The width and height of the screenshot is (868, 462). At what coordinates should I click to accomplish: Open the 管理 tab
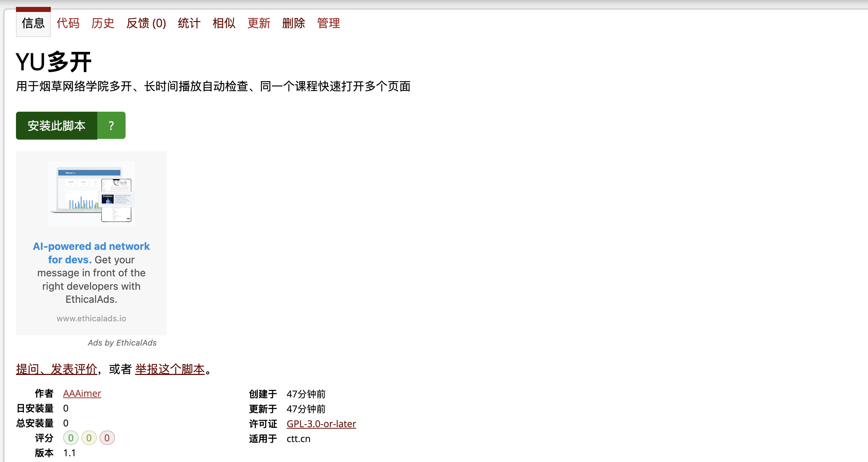[x=328, y=23]
